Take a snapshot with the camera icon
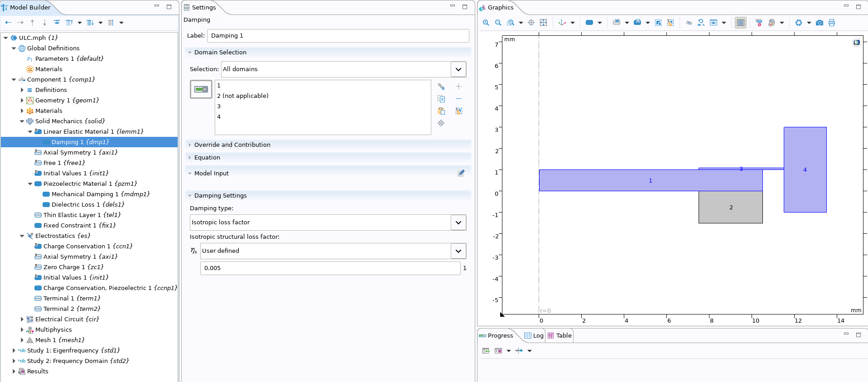Image resolution: width=868 pixels, height=382 pixels. coord(820,23)
